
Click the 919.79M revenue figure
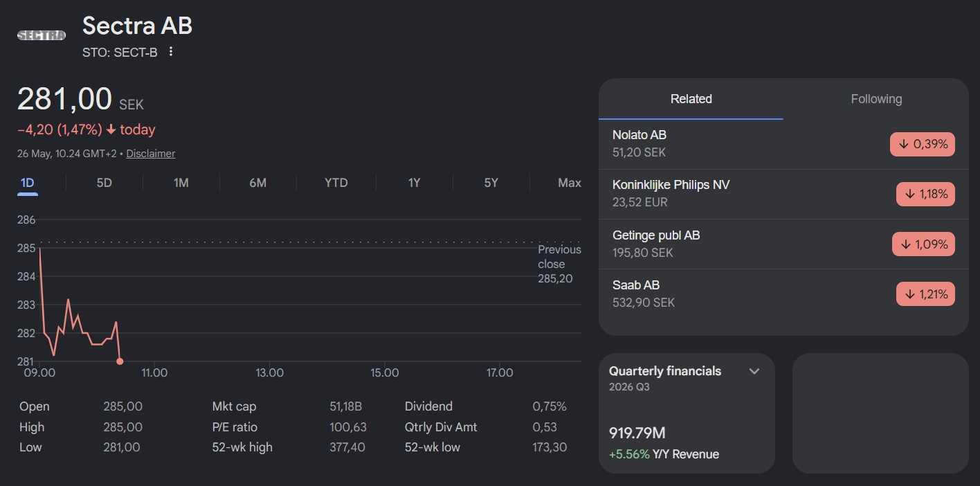point(637,433)
